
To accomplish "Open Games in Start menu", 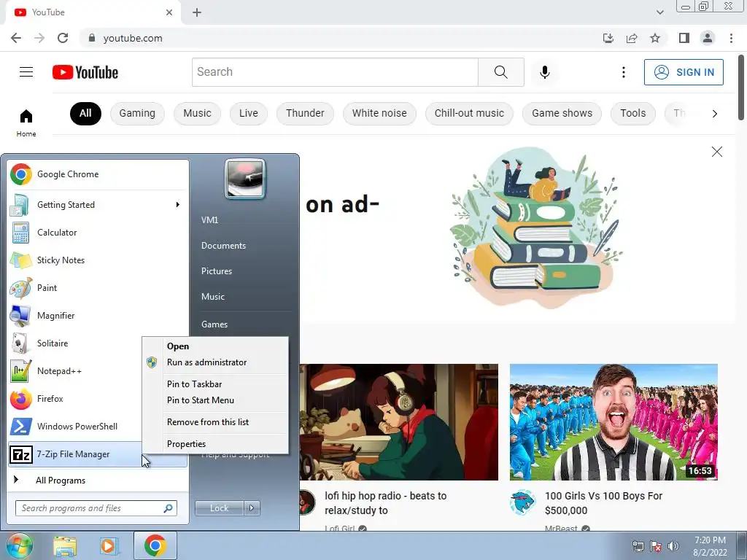I will (214, 324).
